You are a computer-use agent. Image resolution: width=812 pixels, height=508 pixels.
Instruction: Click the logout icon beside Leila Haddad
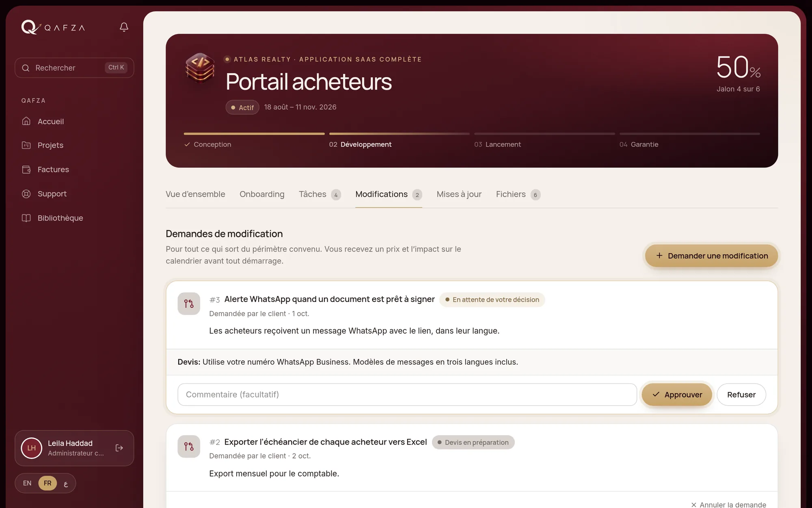(x=119, y=448)
